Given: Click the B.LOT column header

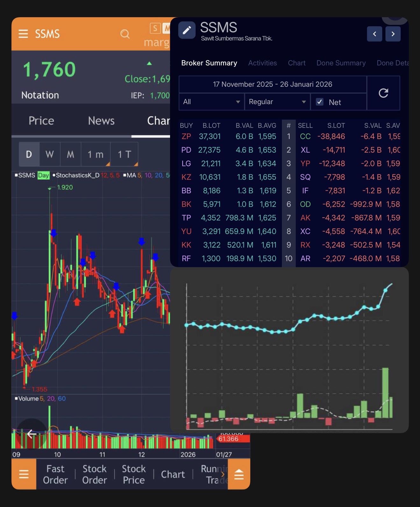Looking at the screenshot, I should [211, 125].
